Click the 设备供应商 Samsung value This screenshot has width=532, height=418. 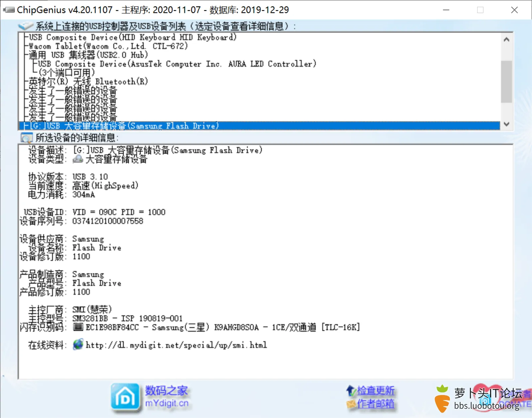pos(88,239)
